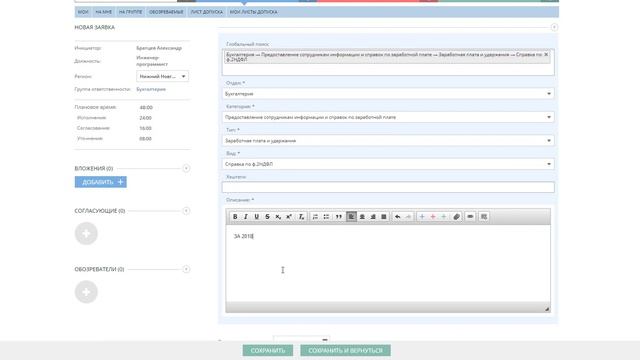Screen dimensions: 640x360
Task: Click the last icon in editor toolbar
Action: point(484,217)
